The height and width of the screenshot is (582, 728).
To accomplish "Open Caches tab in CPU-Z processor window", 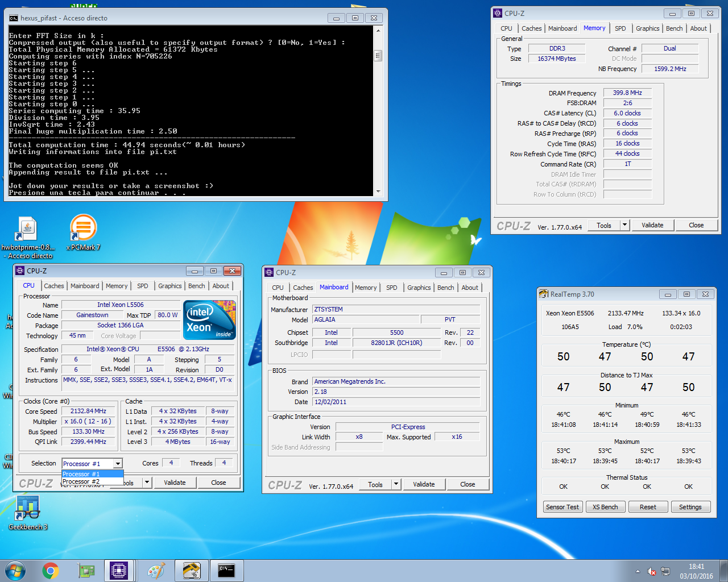I will [x=54, y=286].
